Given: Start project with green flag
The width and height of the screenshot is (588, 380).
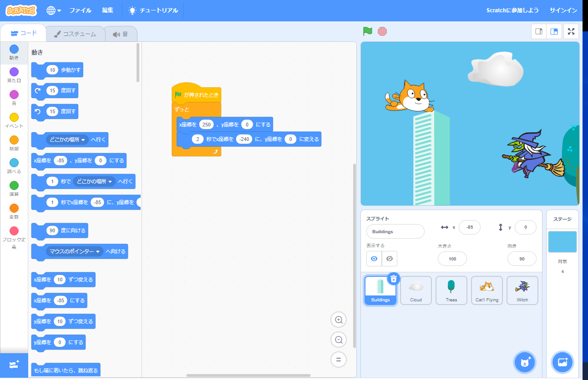Looking at the screenshot, I should 368,31.
